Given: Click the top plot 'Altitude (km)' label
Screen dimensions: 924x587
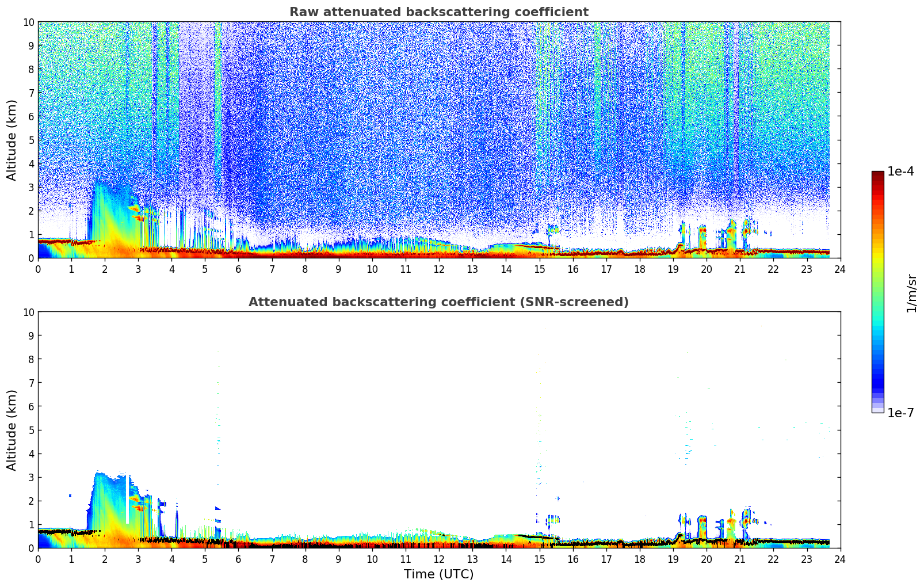Looking at the screenshot, I should coord(12,140).
